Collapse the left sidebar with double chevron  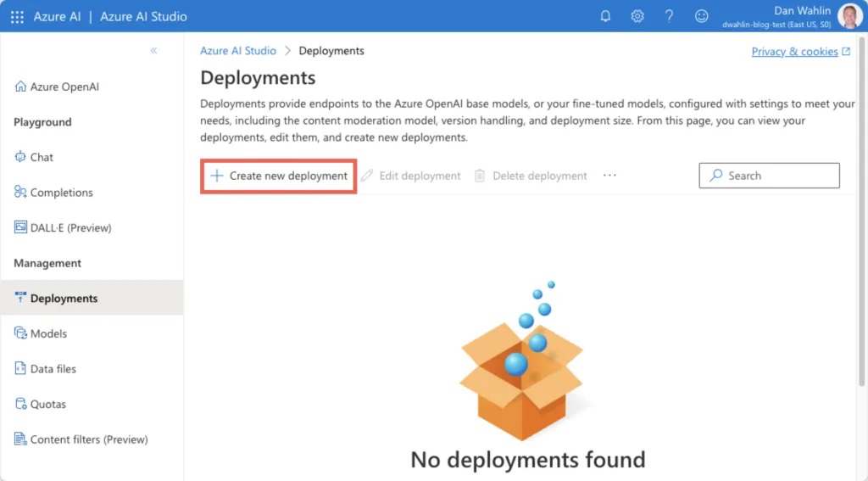pyautogui.click(x=153, y=51)
